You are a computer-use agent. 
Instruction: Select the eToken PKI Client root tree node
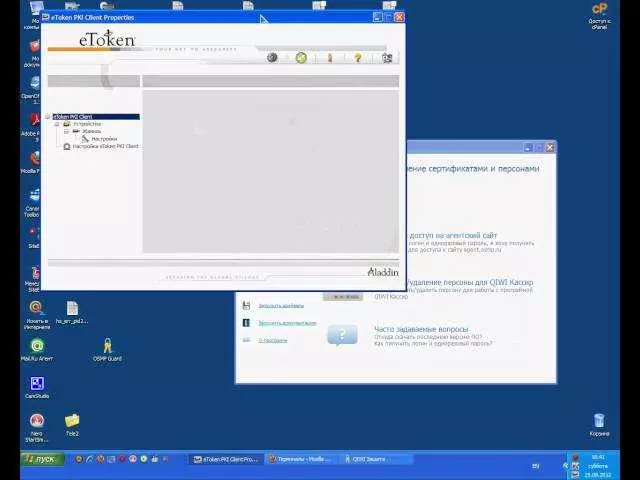[96, 117]
